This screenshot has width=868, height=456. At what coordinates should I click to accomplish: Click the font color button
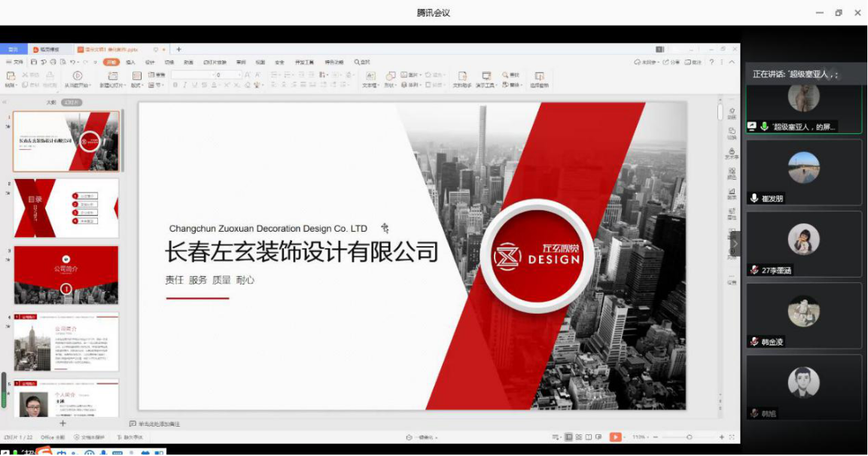215,85
